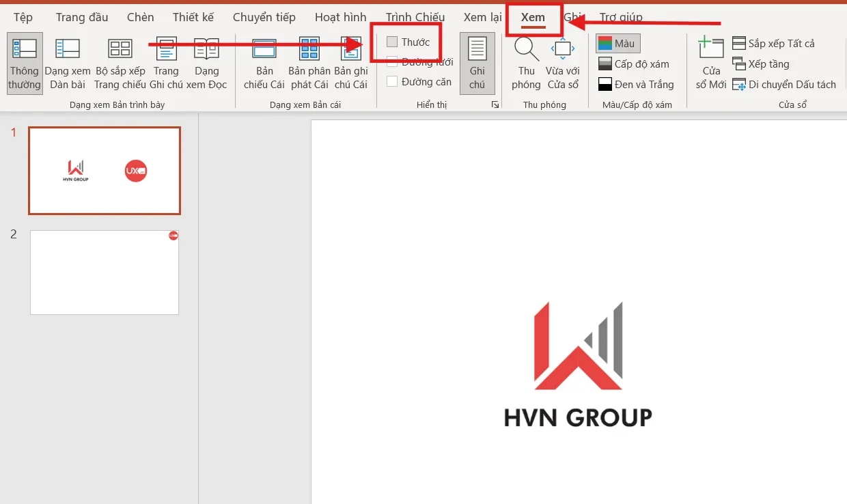Select Cấp độ xám grayscale mode
This screenshot has width=847, height=504.
click(x=633, y=64)
